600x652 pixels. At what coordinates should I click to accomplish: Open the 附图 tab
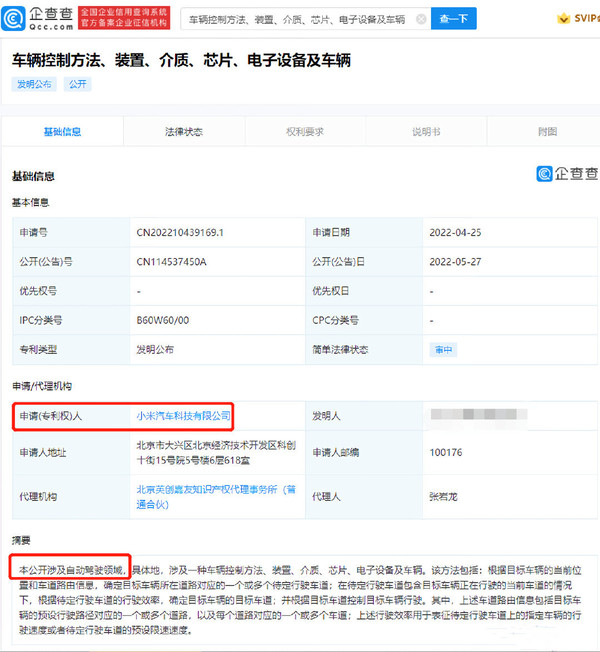546,131
